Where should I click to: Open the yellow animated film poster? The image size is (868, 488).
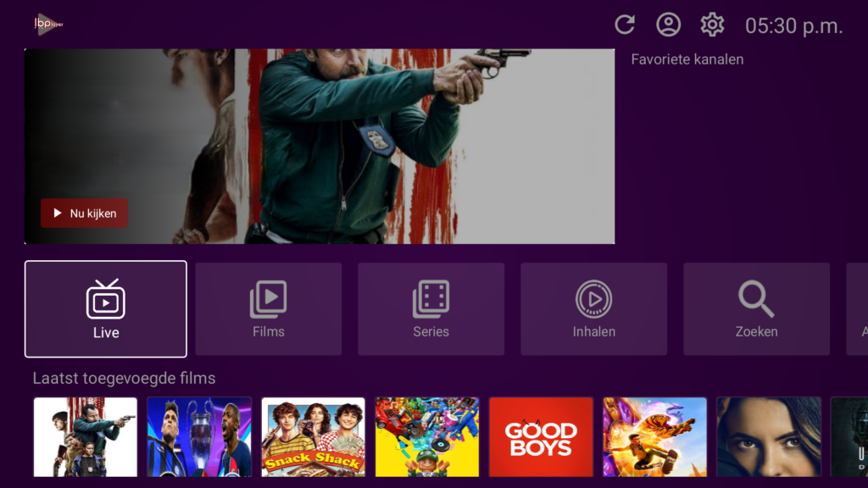click(427, 437)
